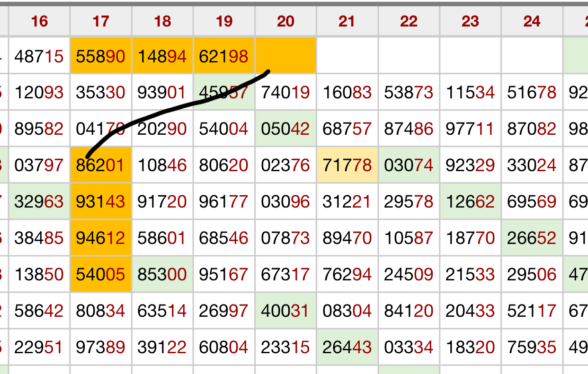The height and width of the screenshot is (374, 588).
Task: Click the green cell 85300
Action: coord(162,274)
